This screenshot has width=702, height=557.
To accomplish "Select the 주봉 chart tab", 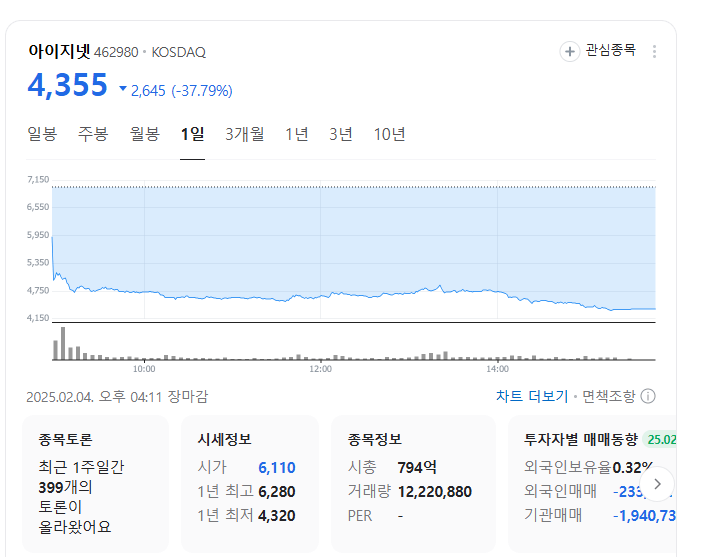I will click(x=93, y=134).
